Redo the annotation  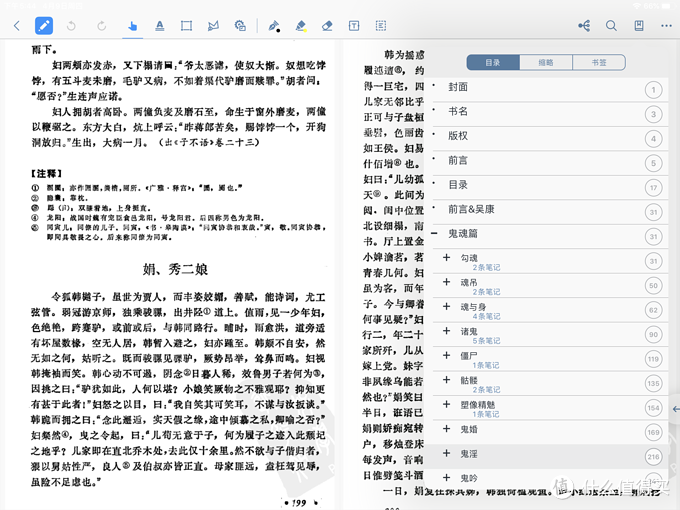[101, 26]
